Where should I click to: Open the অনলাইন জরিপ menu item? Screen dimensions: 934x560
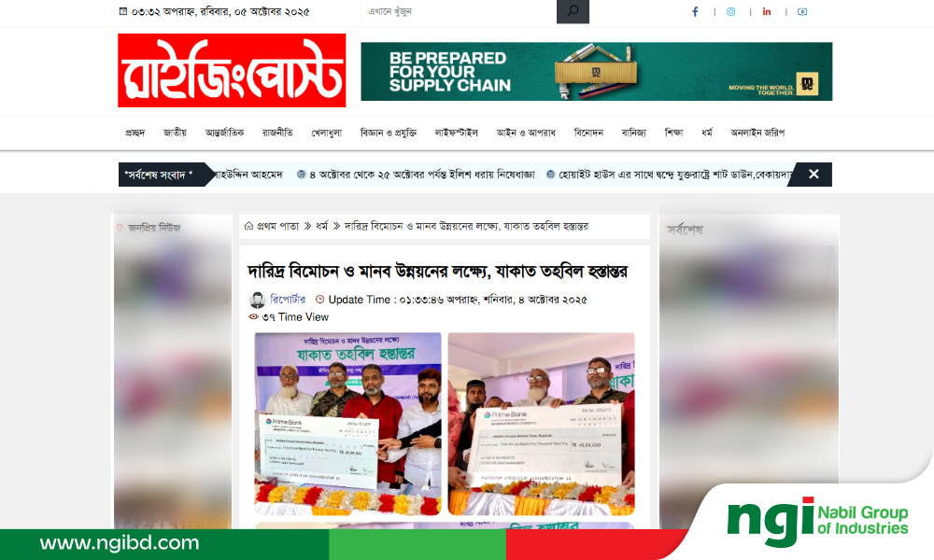point(757,133)
